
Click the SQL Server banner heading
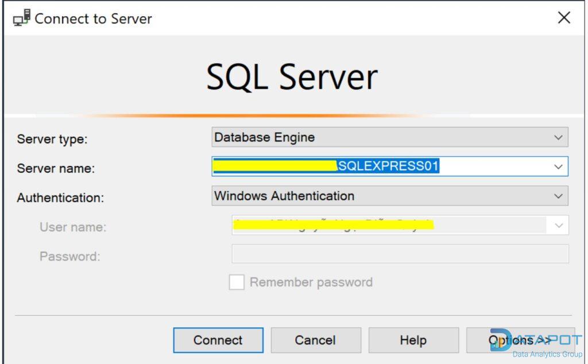pyautogui.click(x=292, y=77)
